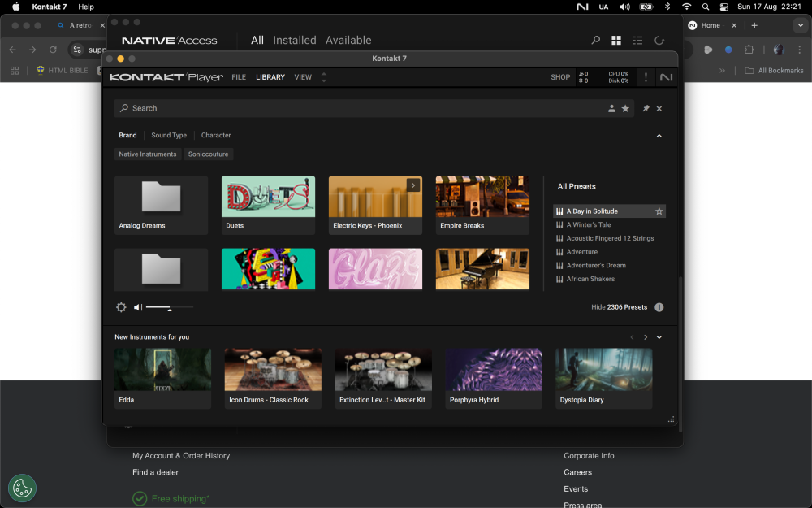
Task: Open cookie preferences icon on webpage
Action: click(22, 488)
